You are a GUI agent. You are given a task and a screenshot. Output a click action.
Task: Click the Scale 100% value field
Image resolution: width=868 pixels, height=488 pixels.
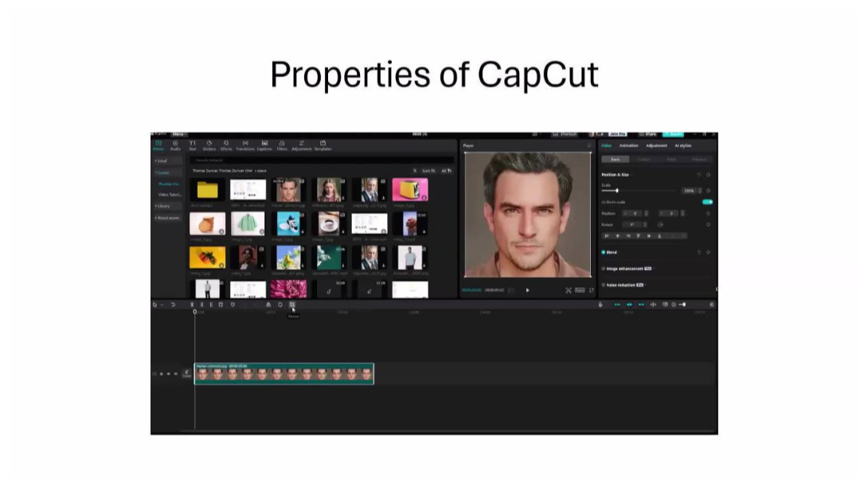[689, 191]
